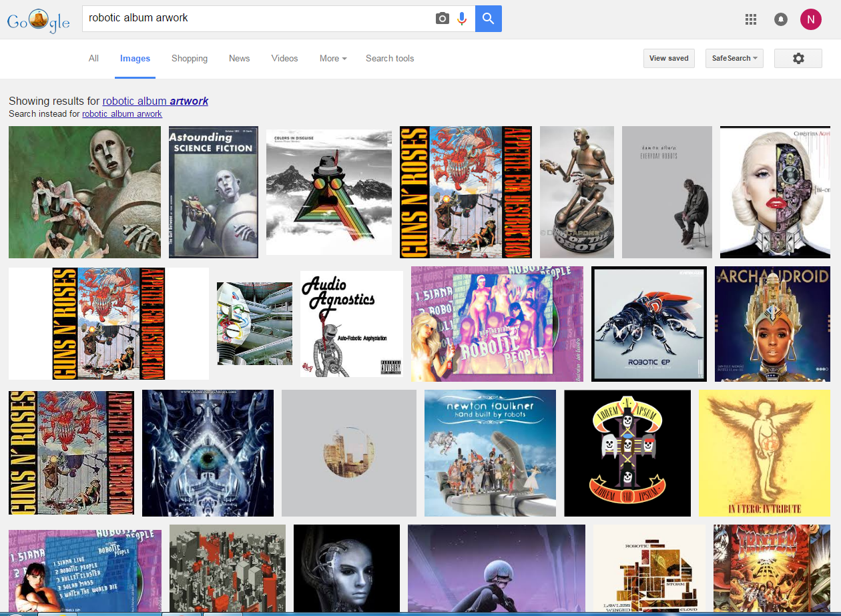Open Newton Faulkner Hand Built by Robots
Image resolution: width=841 pixels, height=616 pixels.
tap(490, 453)
